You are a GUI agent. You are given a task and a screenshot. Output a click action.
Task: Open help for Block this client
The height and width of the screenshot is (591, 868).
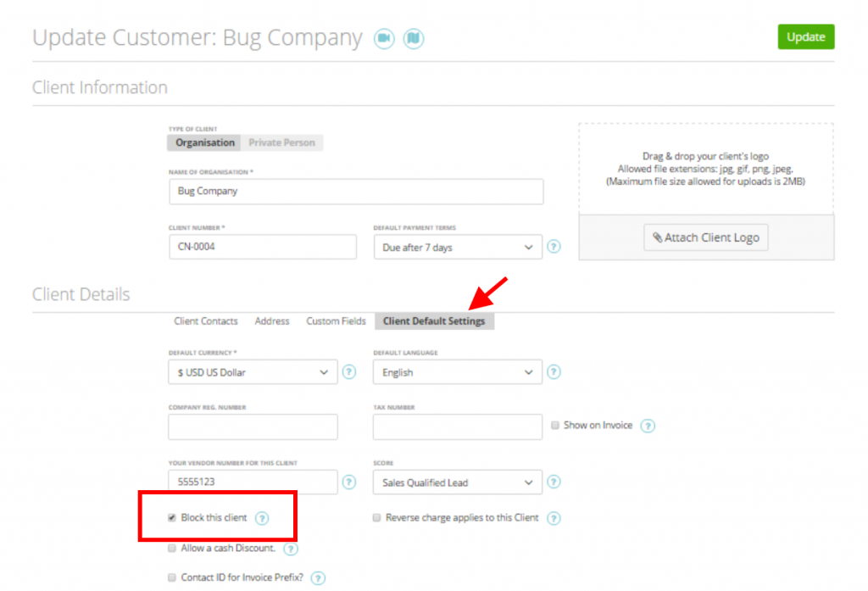click(x=260, y=517)
